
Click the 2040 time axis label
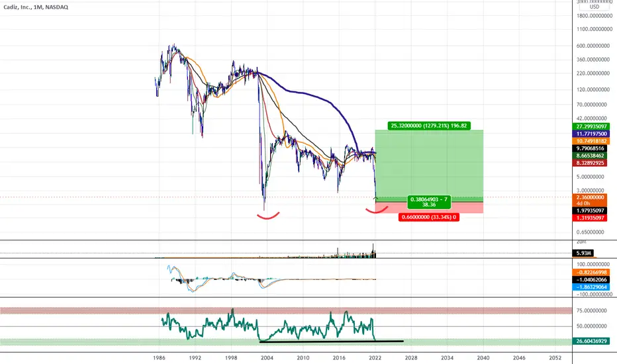pos(483,358)
